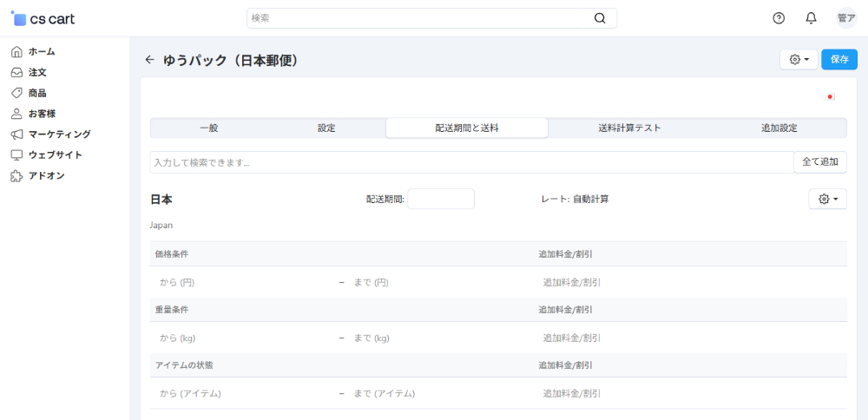Switch to the 送料計算テスト tab
868x420 pixels.
pyautogui.click(x=629, y=128)
